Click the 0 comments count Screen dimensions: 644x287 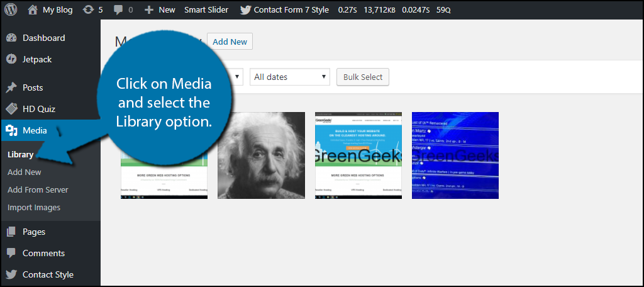tap(131, 10)
